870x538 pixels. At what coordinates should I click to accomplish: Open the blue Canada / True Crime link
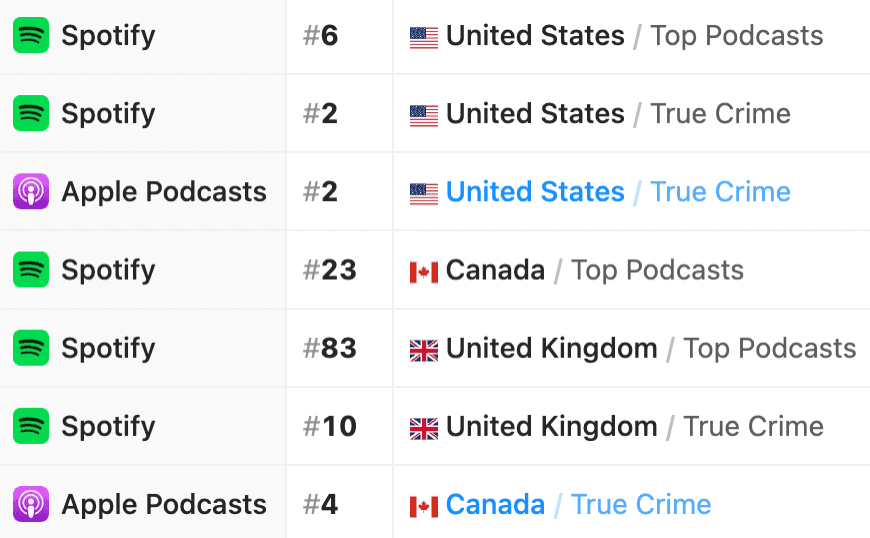(x=578, y=504)
